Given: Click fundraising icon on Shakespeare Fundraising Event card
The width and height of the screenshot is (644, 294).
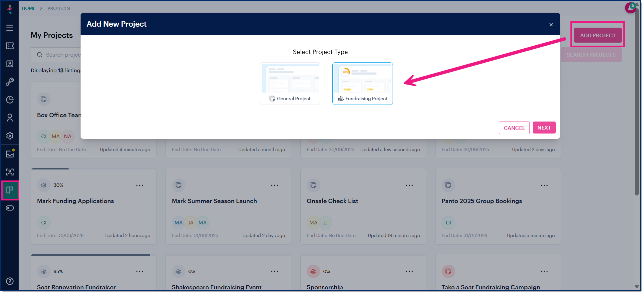Looking at the screenshot, I should pyautogui.click(x=178, y=271).
